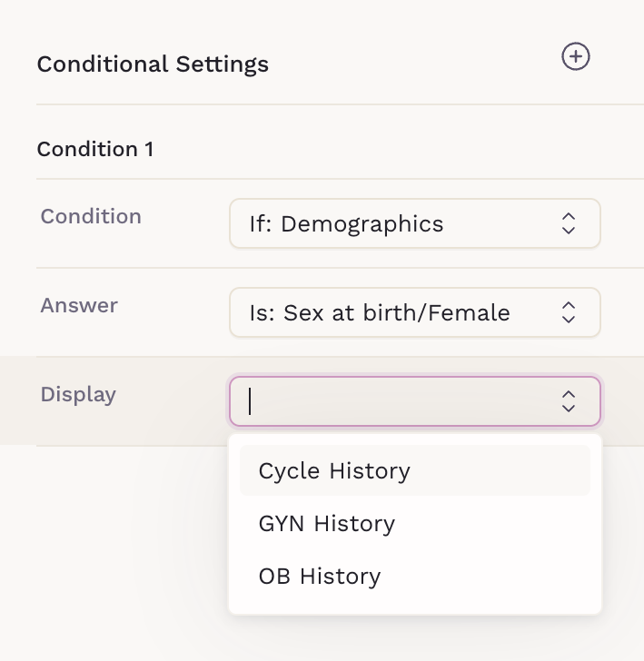Click the Conditional Settings heading
The image size is (644, 661).
click(153, 64)
